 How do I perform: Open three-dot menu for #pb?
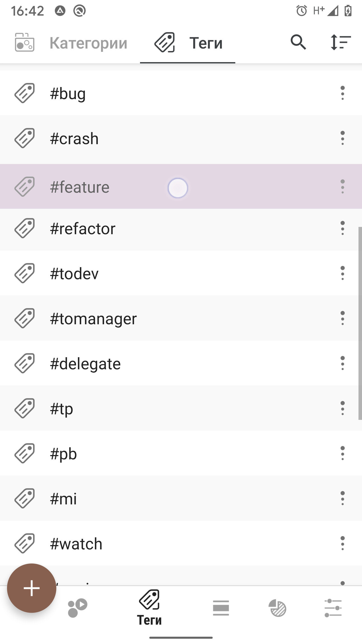(x=343, y=453)
